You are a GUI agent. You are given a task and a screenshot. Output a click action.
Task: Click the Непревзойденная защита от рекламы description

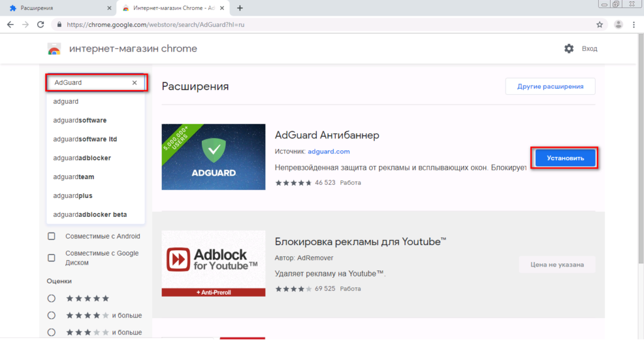point(401,167)
